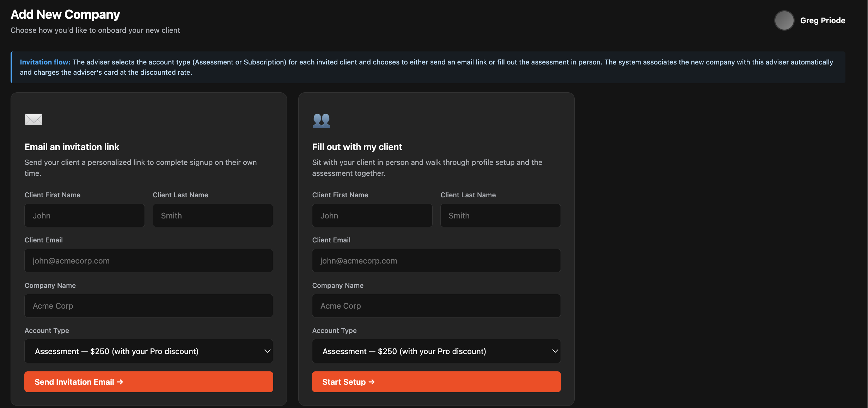This screenshot has width=868, height=408.
Task: Select Company Name field in the email invitation card
Action: (x=149, y=306)
